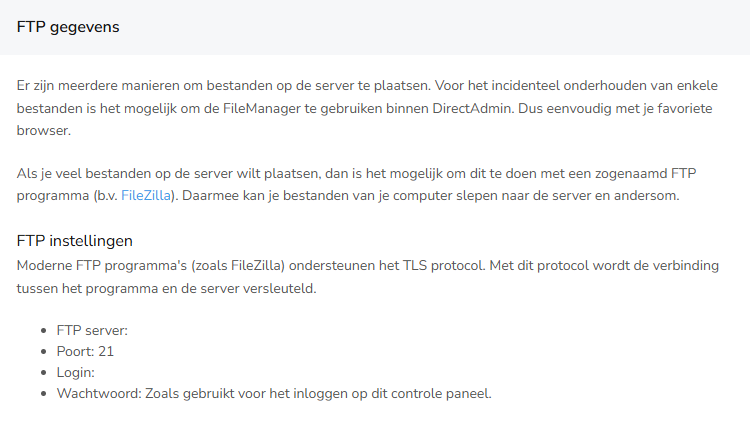750x422 pixels.
Task: Click the bullet before "Poort: 21"
Action: coord(44,352)
